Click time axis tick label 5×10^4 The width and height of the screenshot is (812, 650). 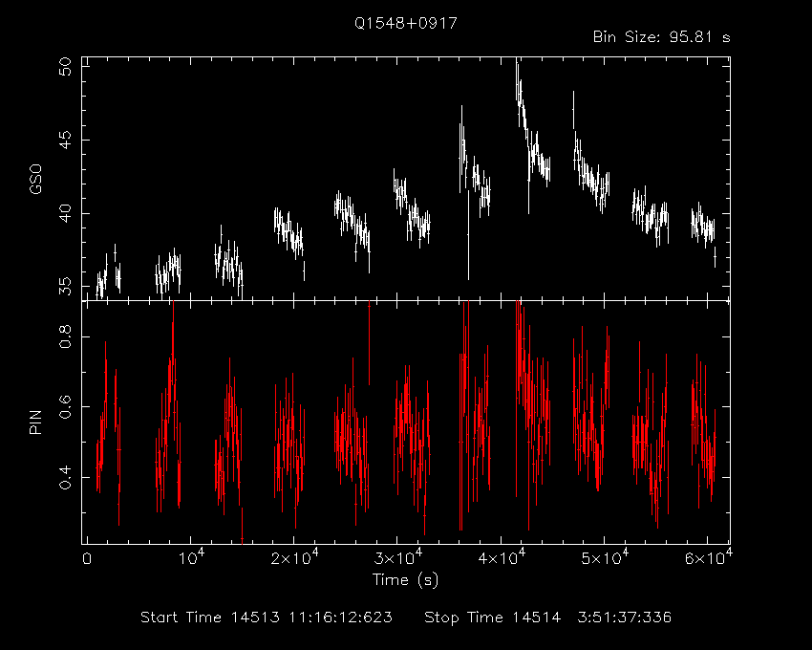605,557
